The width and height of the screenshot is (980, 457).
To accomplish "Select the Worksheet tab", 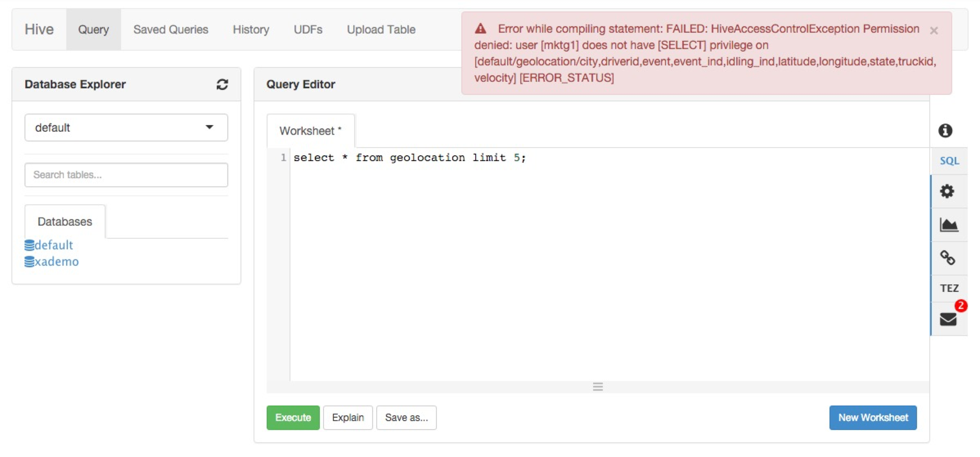I will point(310,131).
